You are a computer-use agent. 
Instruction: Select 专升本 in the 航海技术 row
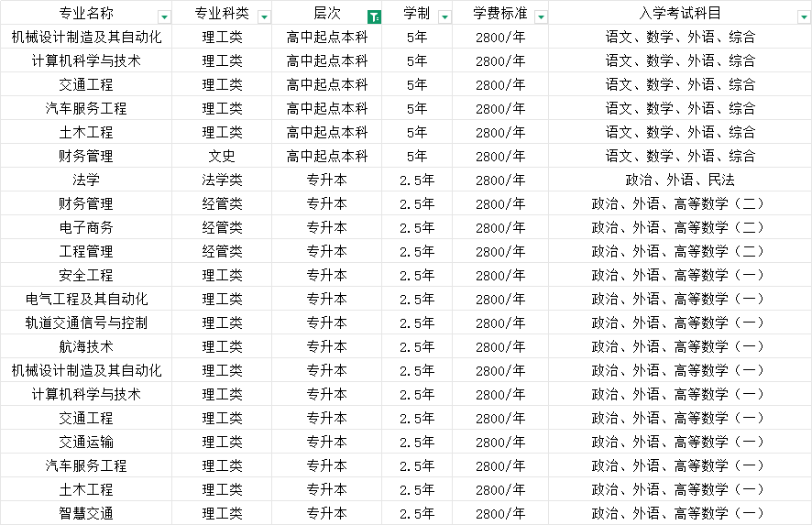pyautogui.click(x=327, y=346)
